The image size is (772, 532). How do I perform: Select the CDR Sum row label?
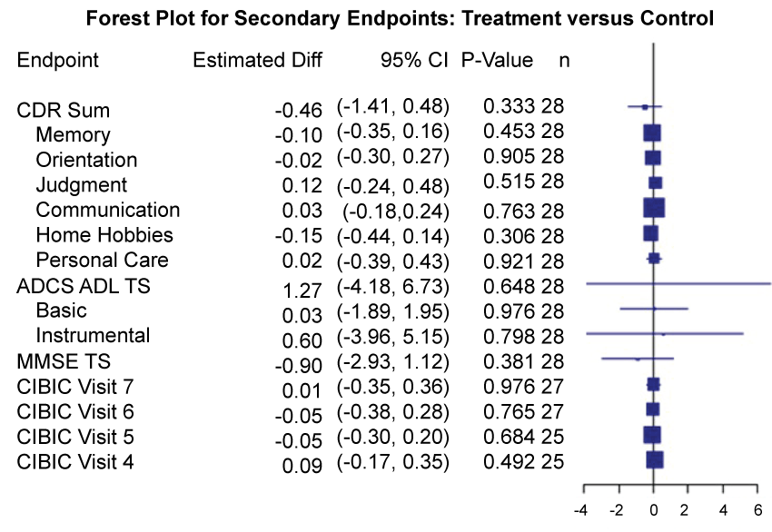(x=64, y=111)
